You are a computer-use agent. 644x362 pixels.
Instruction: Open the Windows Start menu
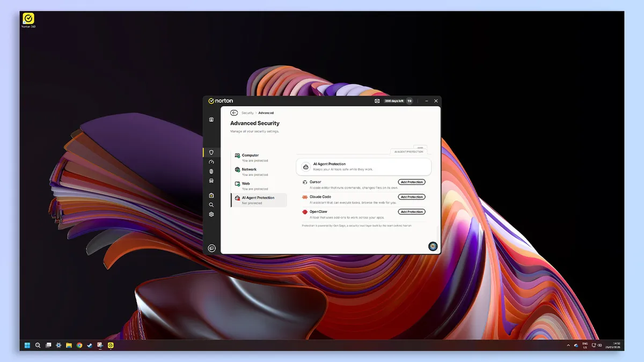coord(27,345)
